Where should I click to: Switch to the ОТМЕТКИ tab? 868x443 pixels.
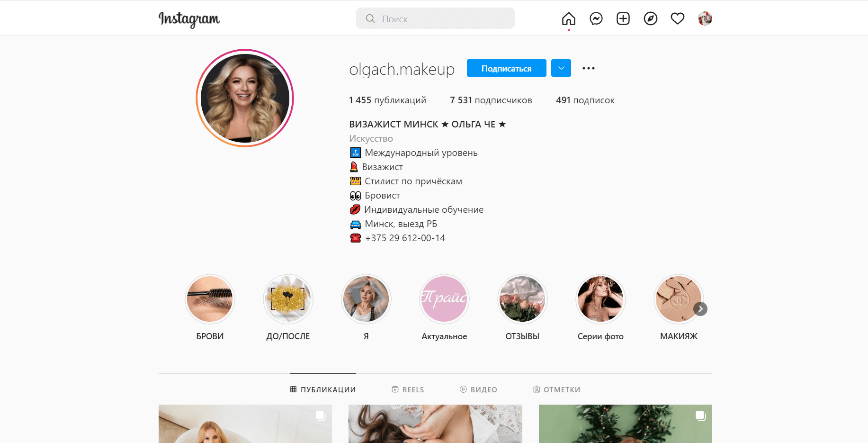(x=557, y=389)
